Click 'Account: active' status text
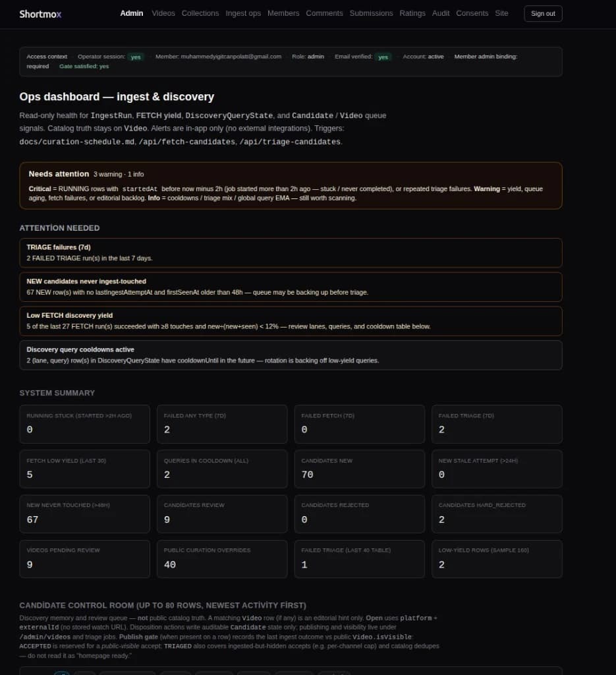 (423, 57)
